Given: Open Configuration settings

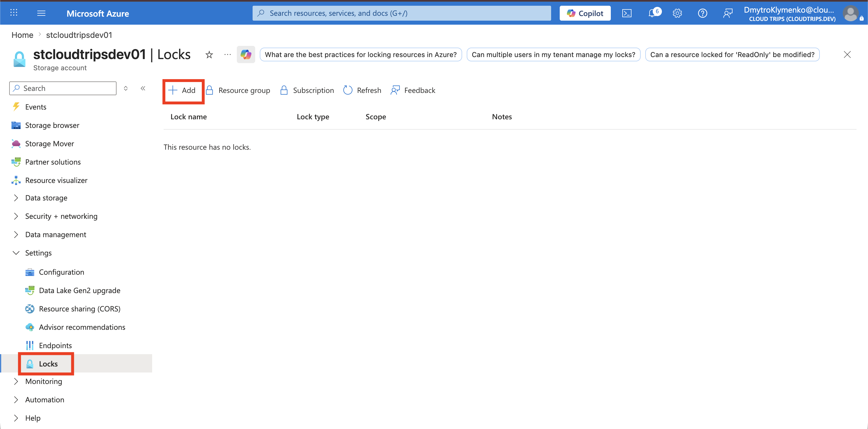Looking at the screenshot, I should (x=61, y=272).
